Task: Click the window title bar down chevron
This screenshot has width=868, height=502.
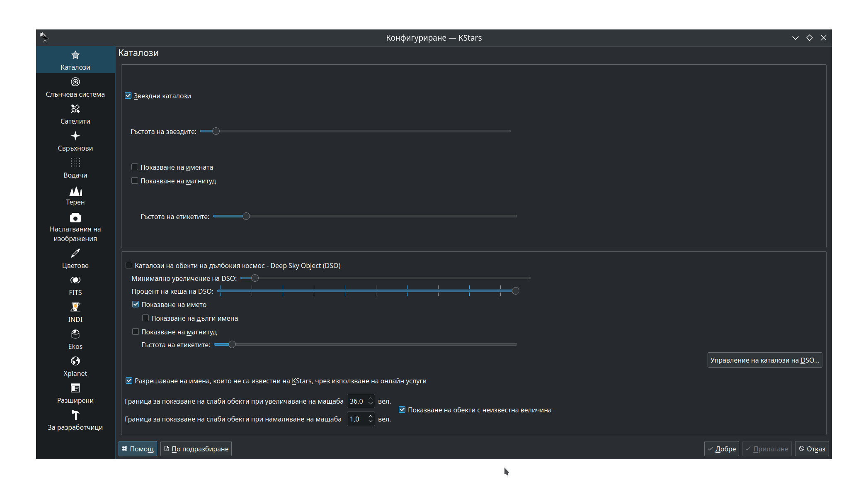Action: [795, 38]
